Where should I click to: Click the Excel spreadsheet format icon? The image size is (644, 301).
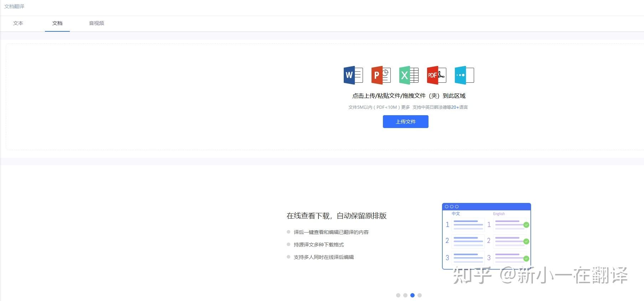click(409, 75)
